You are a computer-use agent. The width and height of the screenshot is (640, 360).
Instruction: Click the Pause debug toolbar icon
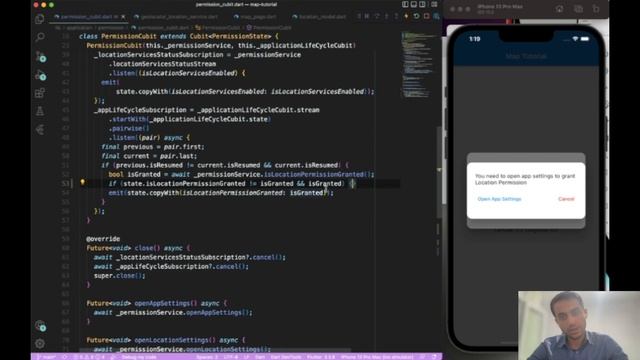367,16
